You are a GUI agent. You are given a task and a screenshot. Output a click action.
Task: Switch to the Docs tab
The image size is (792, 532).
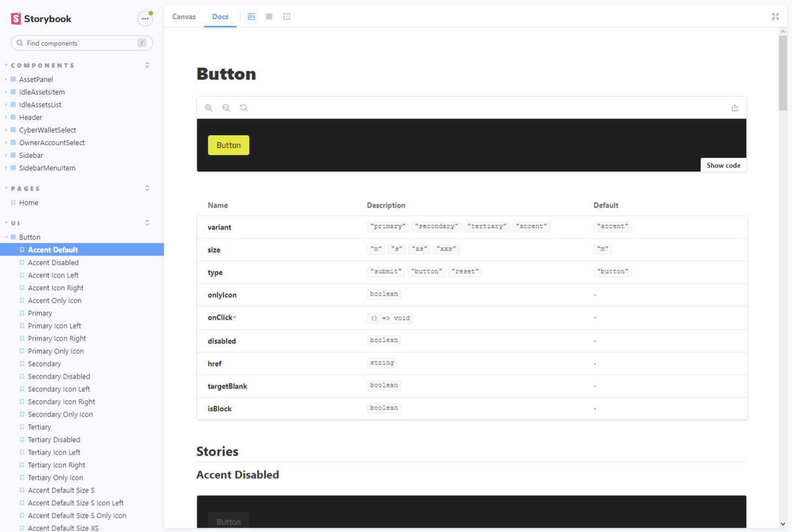pyautogui.click(x=220, y=16)
